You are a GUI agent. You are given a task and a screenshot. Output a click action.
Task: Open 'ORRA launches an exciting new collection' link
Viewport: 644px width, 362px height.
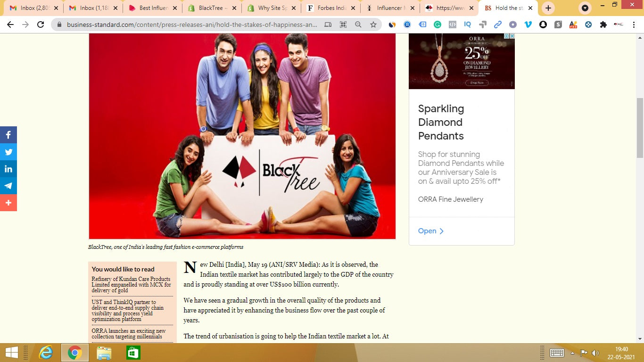(x=129, y=334)
